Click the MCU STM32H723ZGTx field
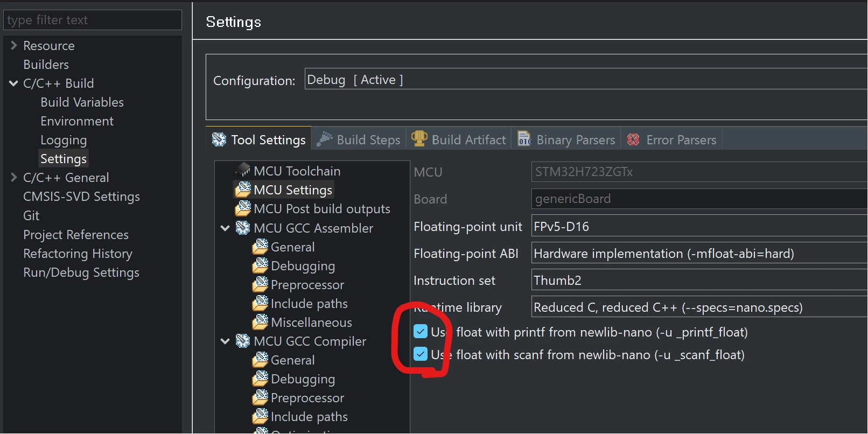 point(699,172)
